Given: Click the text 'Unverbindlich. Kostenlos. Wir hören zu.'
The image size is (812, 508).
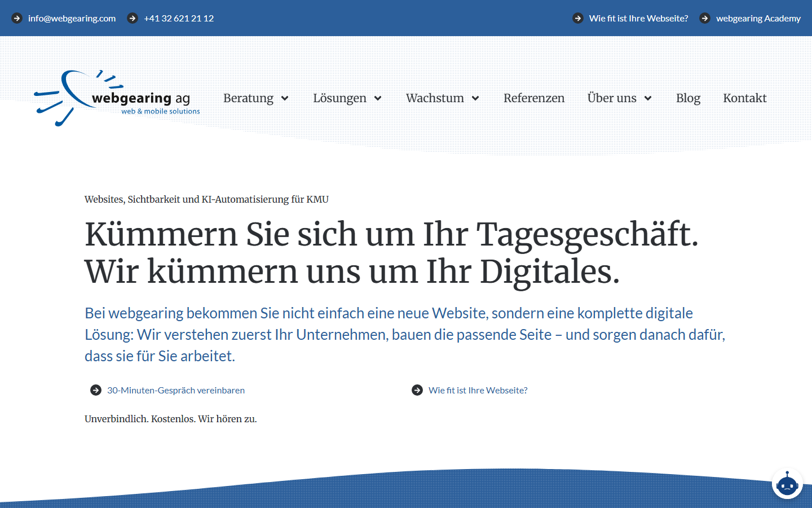Looking at the screenshot, I should 171,419.
